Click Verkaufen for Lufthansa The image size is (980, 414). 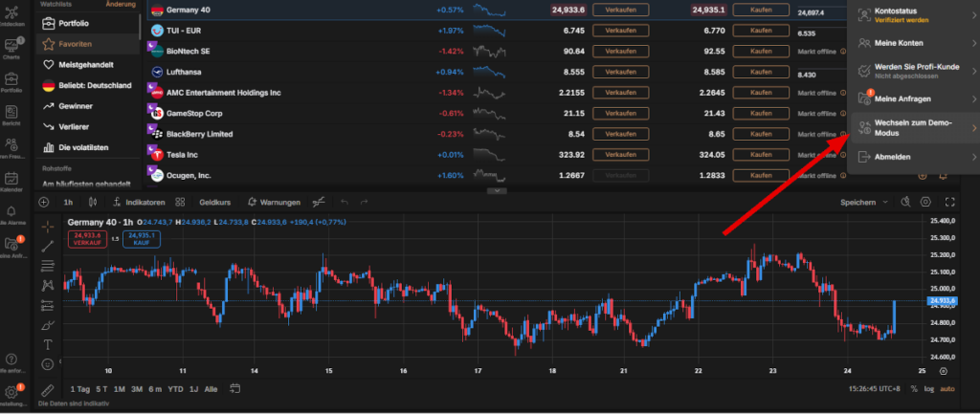[x=620, y=72]
